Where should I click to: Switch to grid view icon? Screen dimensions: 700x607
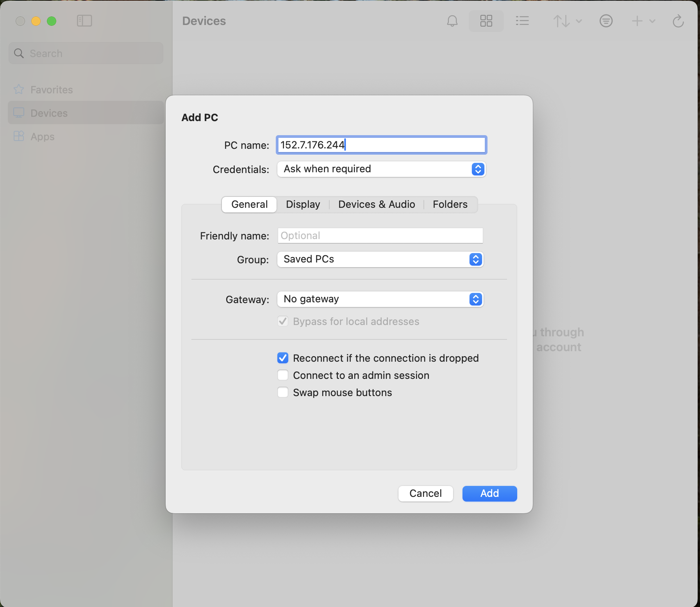click(486, 21)
